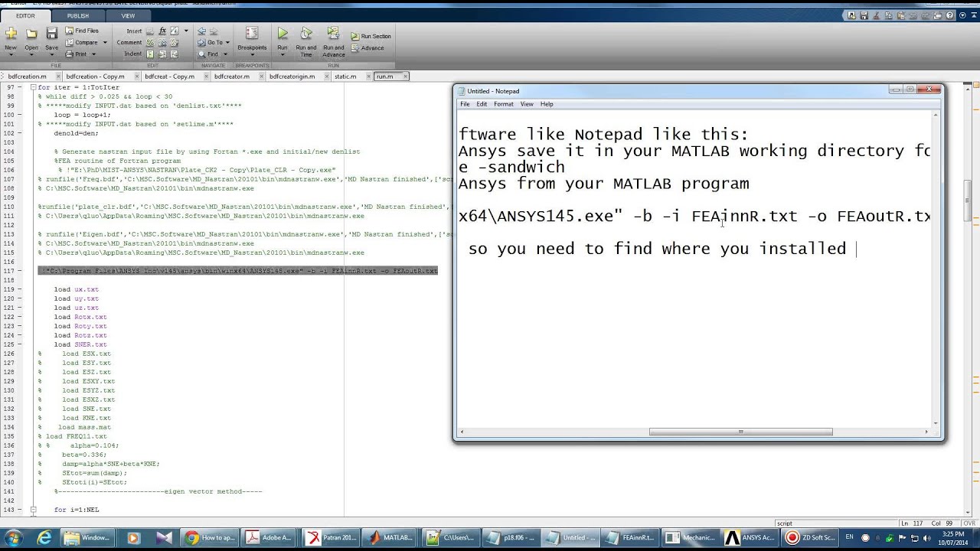Click the Undo icon in quick access toolbar
The width and height of the screenshot is (980, 551).
point(913,15)
